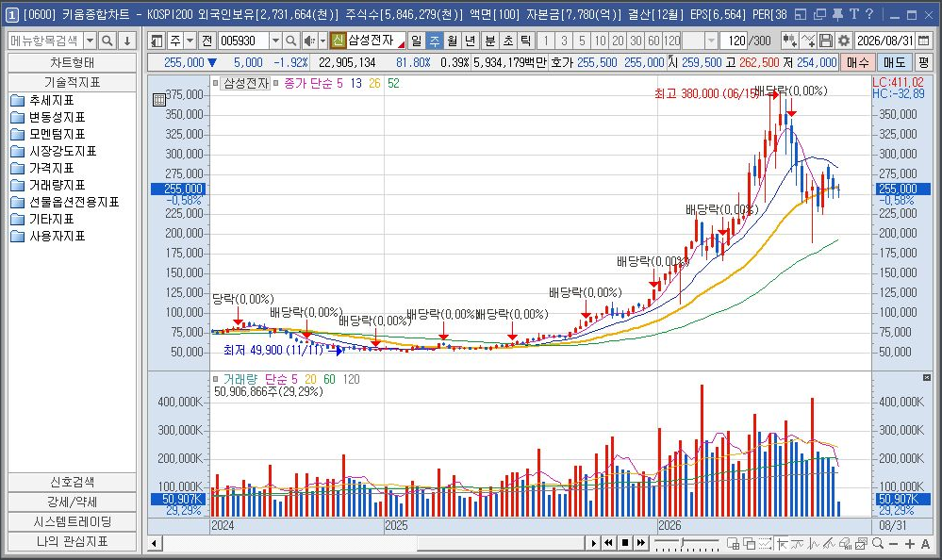
Task: Open stock search magnifier next to 005930
Action: (x=290, y=41)
